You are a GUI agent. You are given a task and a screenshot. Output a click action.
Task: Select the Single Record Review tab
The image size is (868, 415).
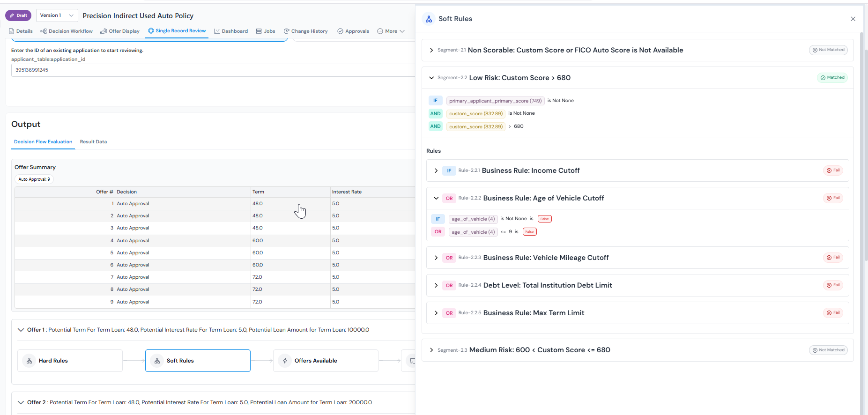click(177, 31)
